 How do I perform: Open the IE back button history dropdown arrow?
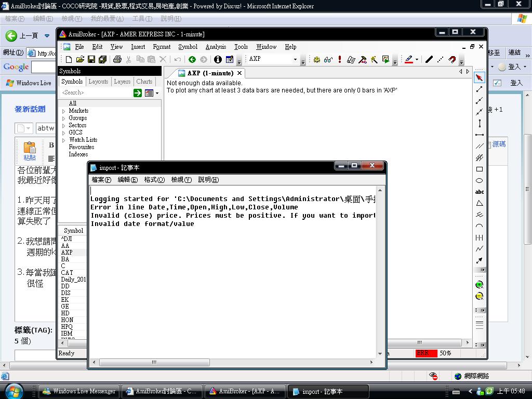coord(47,36)
